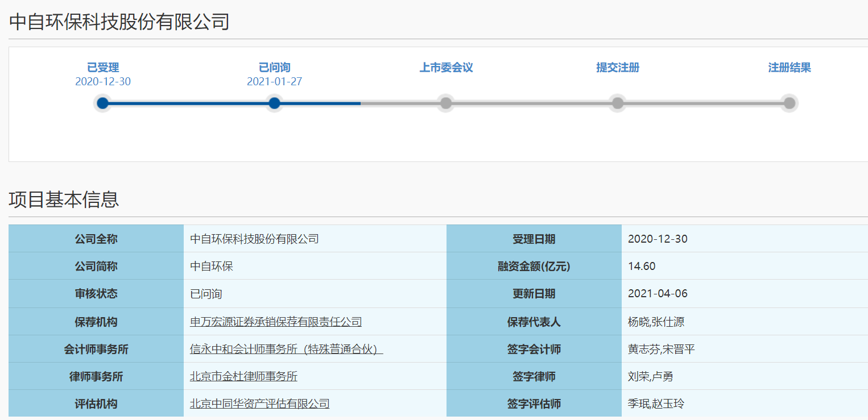Click the 中自环保 short name value

(212, 266)
